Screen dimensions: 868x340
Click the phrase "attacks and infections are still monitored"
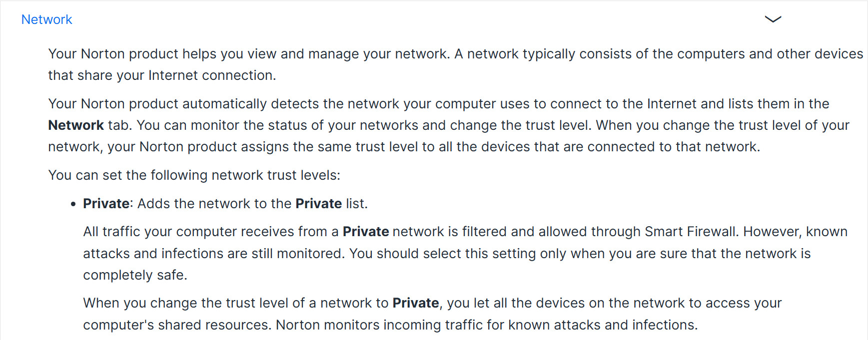click(x=213, y=254)
